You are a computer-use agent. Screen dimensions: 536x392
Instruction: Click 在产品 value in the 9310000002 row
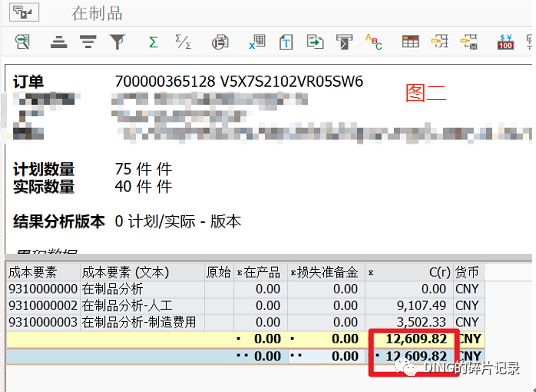coord(260,306)
